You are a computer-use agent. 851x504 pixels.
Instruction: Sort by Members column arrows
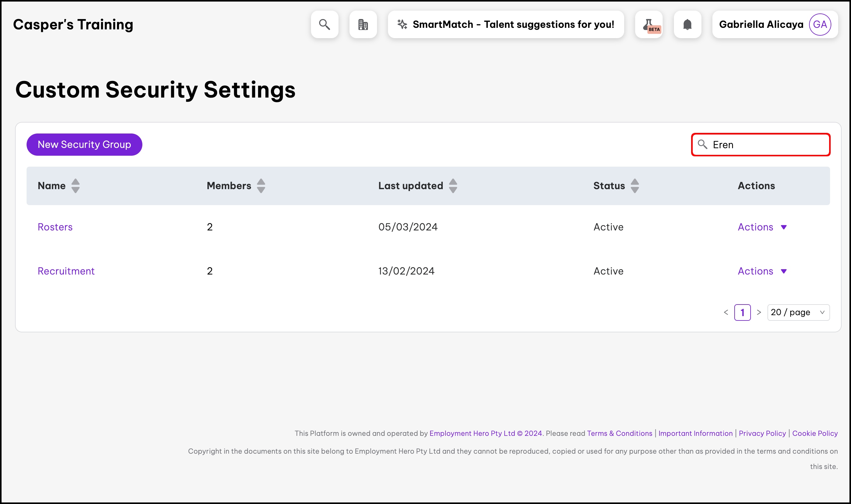coord(261,186)
